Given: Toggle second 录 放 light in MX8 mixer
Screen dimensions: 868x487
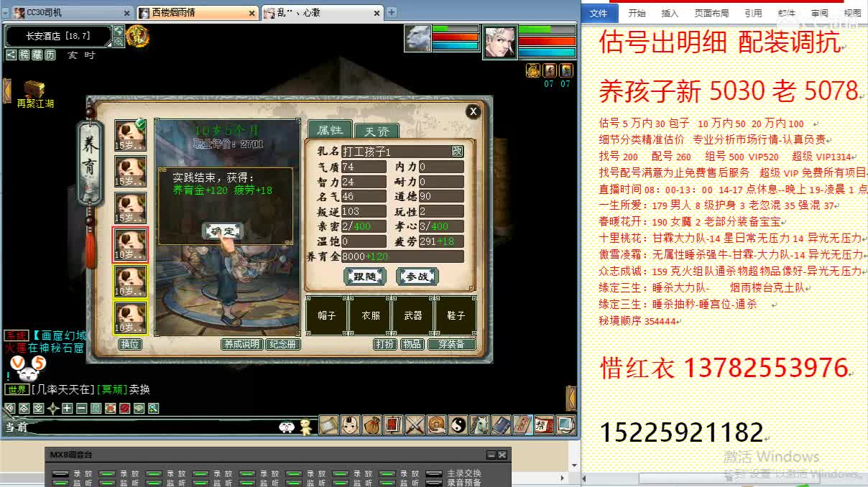Looking at the screenshot, I should [x=106, y=474].
